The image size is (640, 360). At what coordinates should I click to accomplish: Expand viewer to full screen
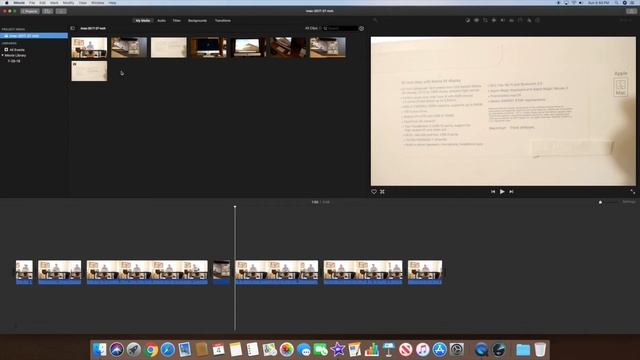click(632, 191)
